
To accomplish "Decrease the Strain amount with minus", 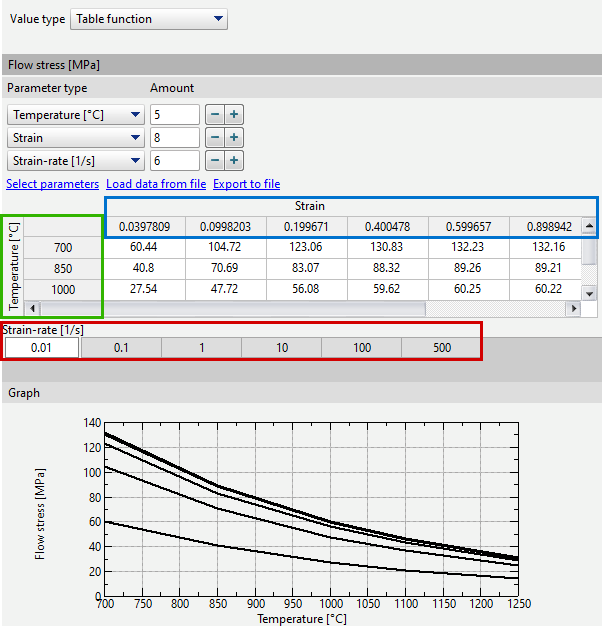I will click(x=215, y=138).
